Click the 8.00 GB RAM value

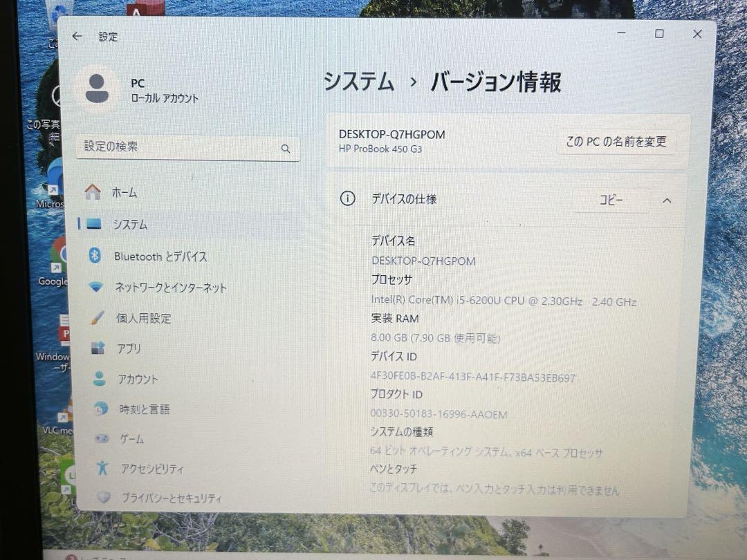[436, 338]
